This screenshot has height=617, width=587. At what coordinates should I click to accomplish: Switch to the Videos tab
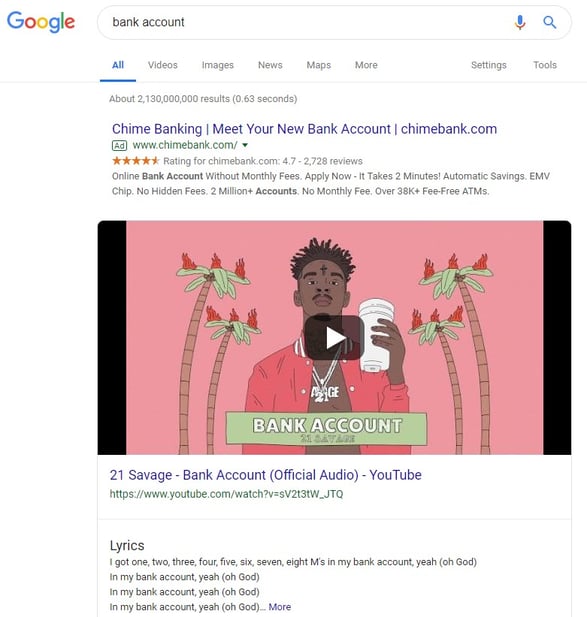[162, 65]
